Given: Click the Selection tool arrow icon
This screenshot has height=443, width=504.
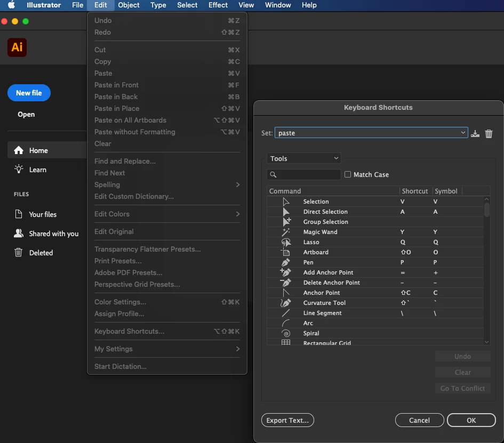Looking at the screenshot, I should point(286,202).
